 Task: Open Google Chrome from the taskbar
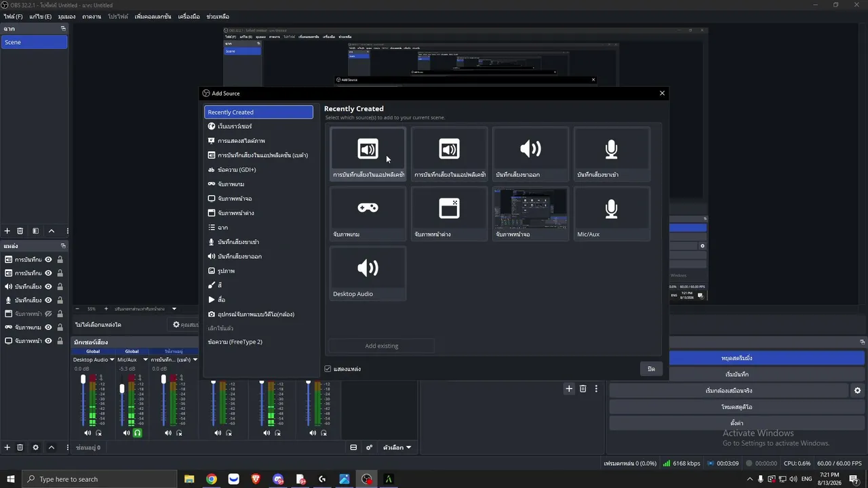212,479
